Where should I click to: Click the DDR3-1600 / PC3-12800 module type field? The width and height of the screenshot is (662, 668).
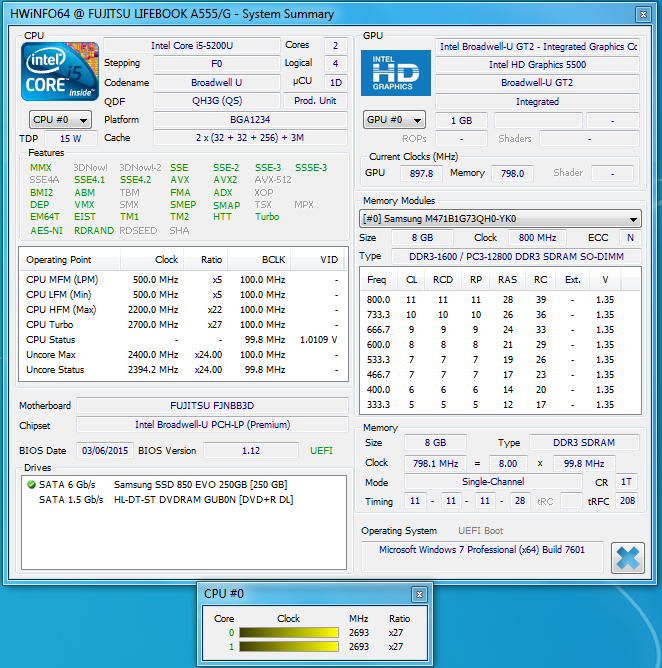(x=516, y=256)
